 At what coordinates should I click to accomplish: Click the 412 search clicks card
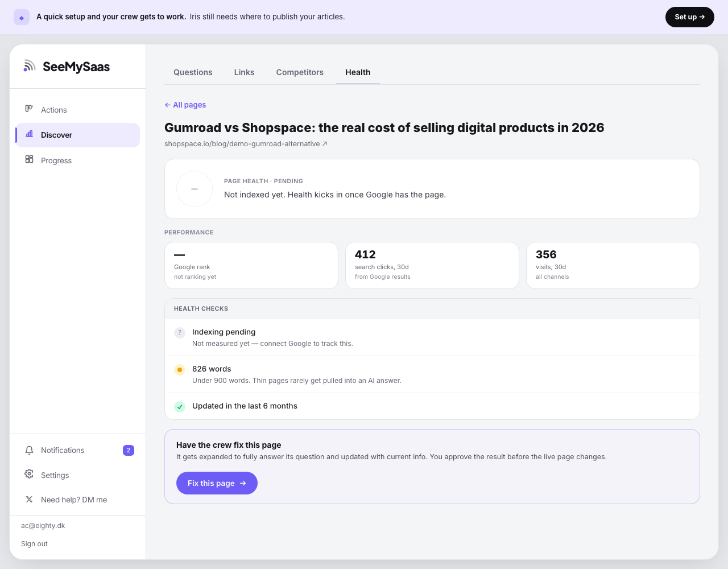432,266
